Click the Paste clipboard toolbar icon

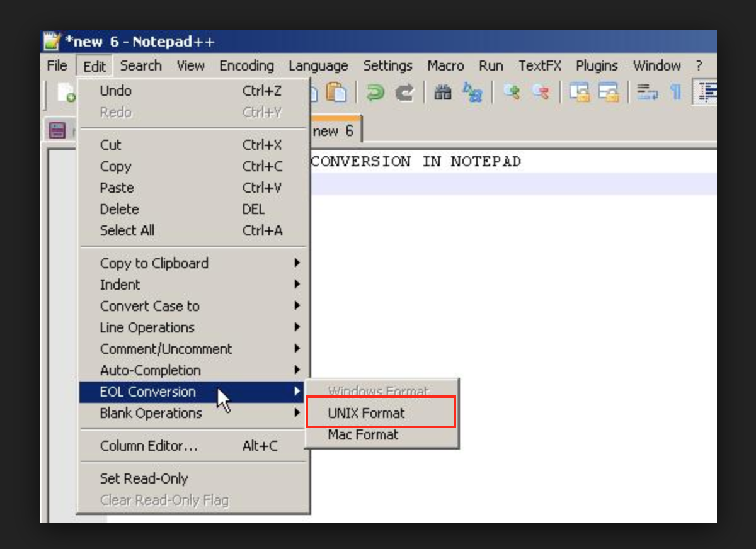(x=337, y=93)
